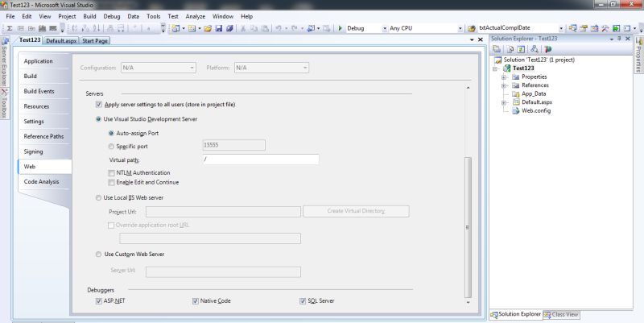Click the Add New Item toolbar icon
This screenshot has height=323, width=644.
(192, 28)
